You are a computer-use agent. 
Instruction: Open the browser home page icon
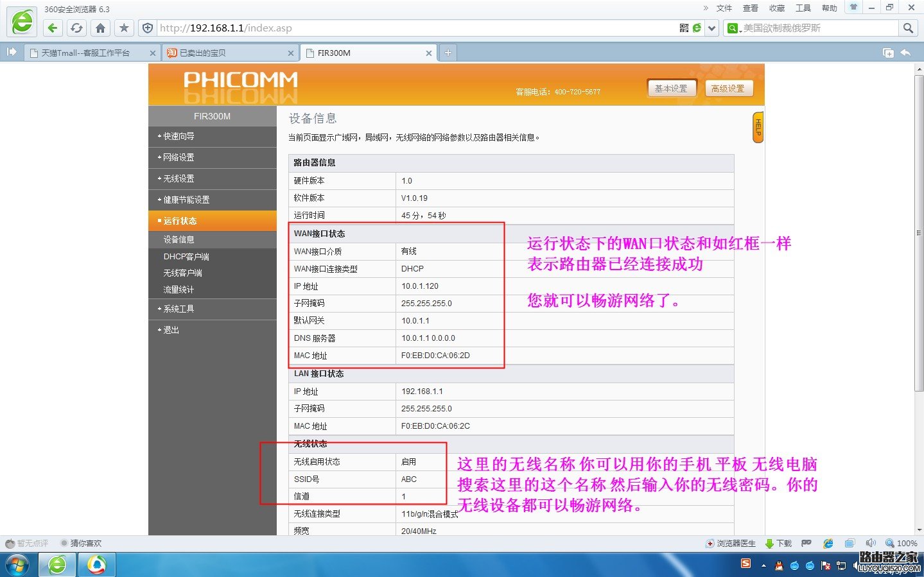[x=101, y=28]
